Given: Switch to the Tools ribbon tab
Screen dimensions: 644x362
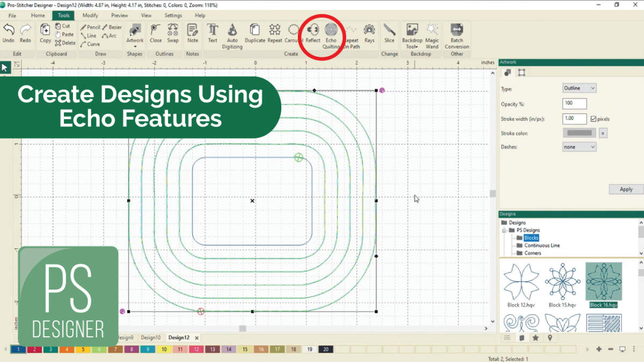Looking at the screenshot, I should pos(63,15).
